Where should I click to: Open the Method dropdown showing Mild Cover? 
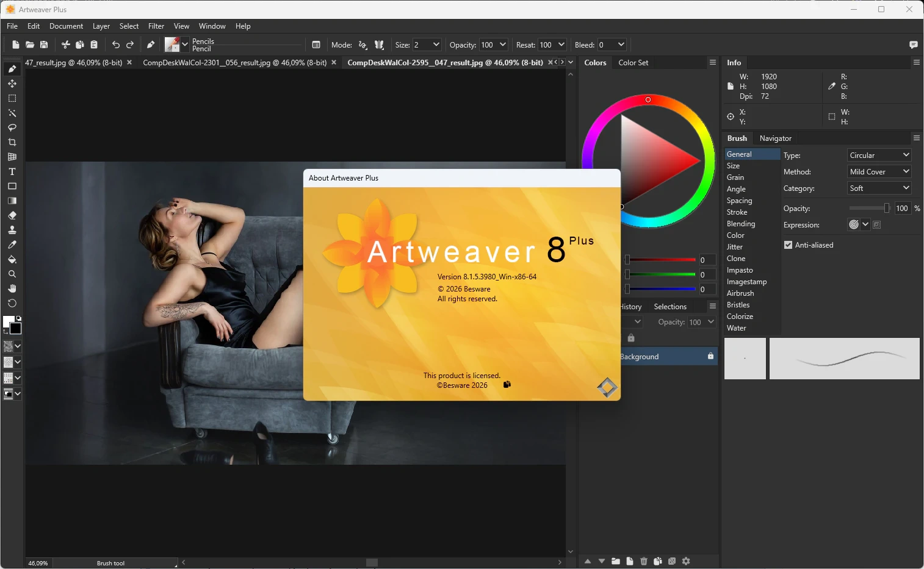point(879,171)
